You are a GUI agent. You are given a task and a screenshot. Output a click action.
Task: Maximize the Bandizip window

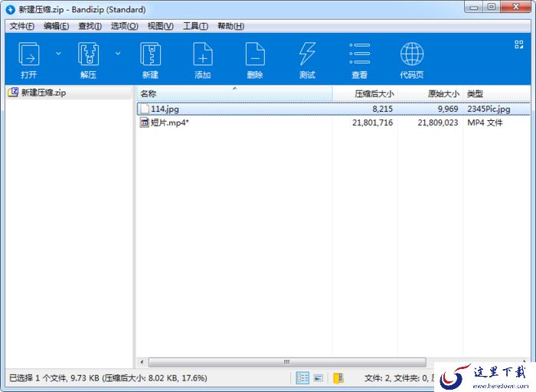click(x=492, y=7)
